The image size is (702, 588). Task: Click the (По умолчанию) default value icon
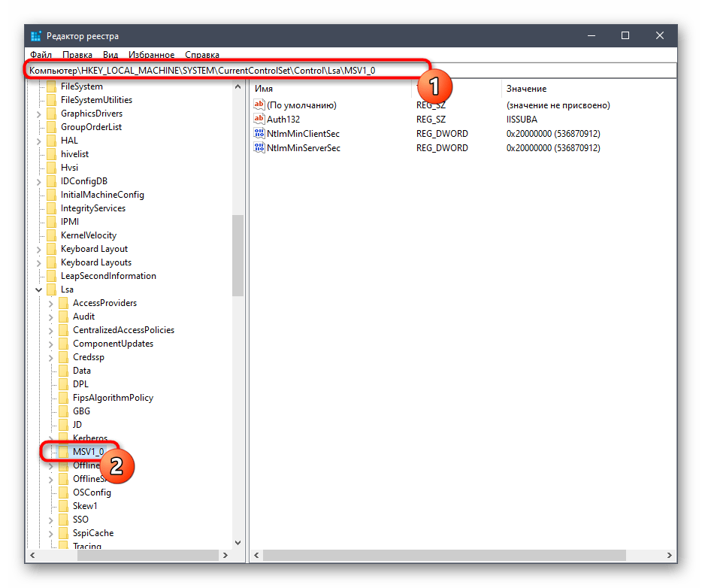coord(260,105)
